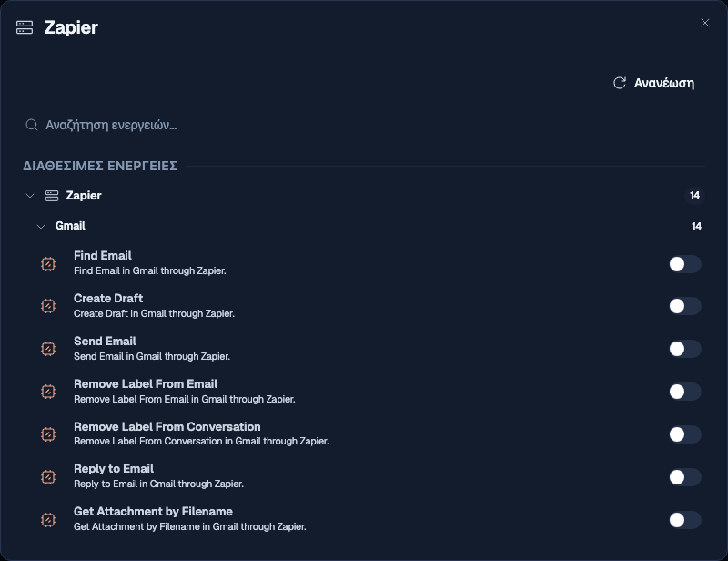Click the Get Attachment by Filename icon
Image resolution: width=728 pixels, height=561 pixels.
point(48,520)
